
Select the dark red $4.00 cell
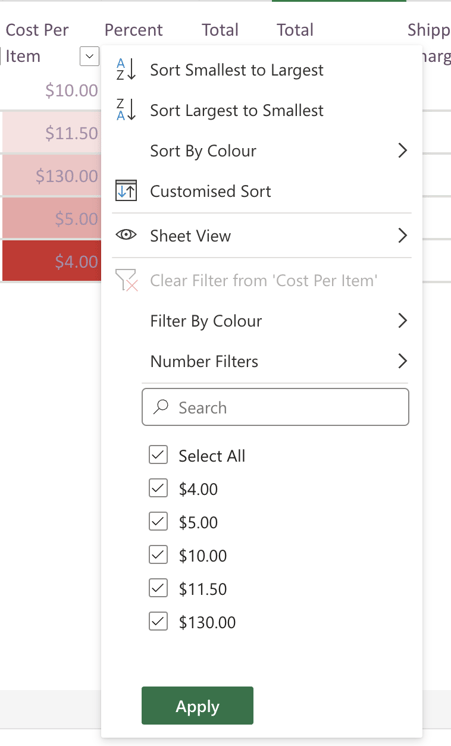tap(51, 261)
